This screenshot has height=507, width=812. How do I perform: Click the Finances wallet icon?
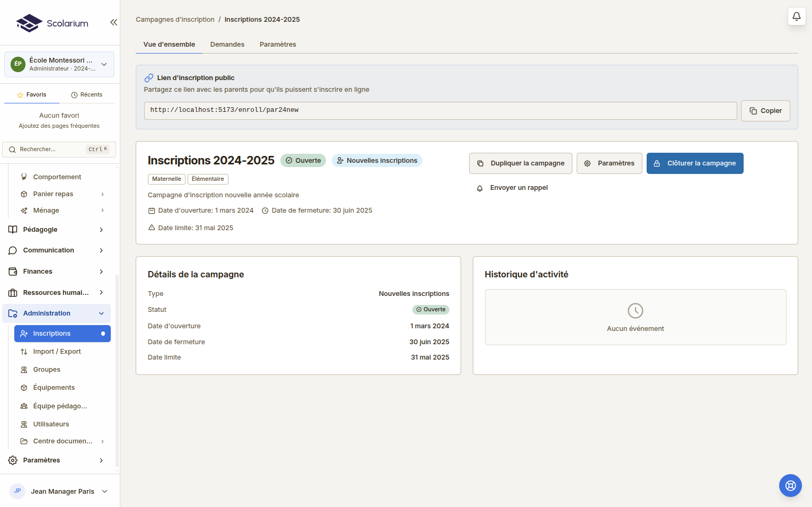point(13,272)
